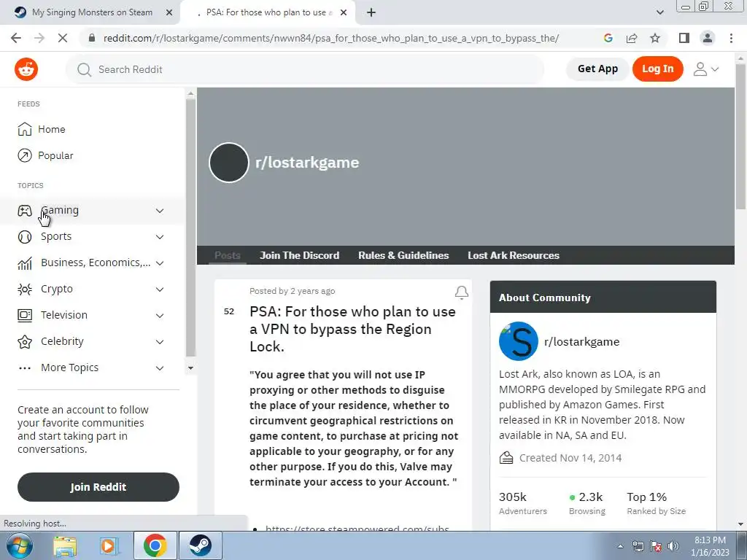Click the Celebrity star icon
This screenshot has height=560, width=747.
(25, 341)
